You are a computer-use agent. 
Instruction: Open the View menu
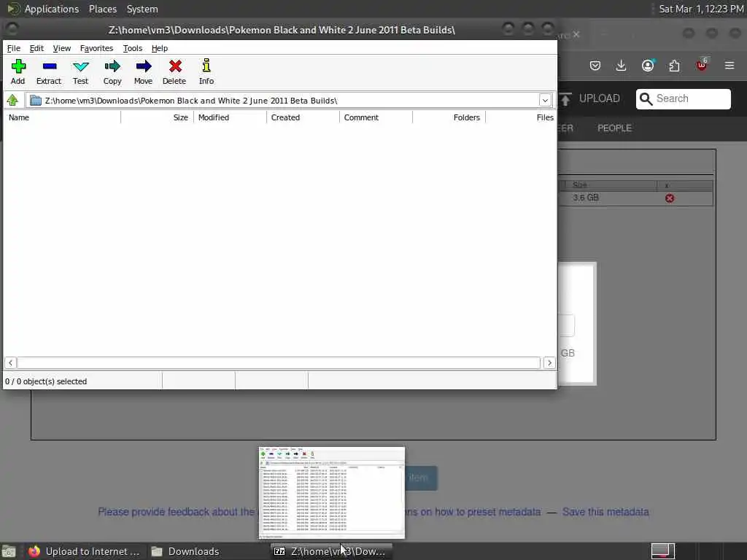(61, 48)
